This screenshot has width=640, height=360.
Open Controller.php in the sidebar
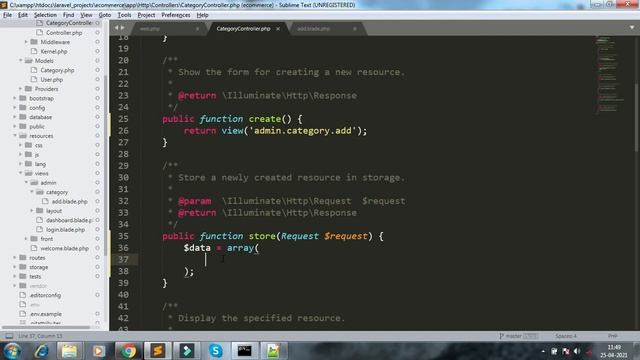click(x=64, y=33)
